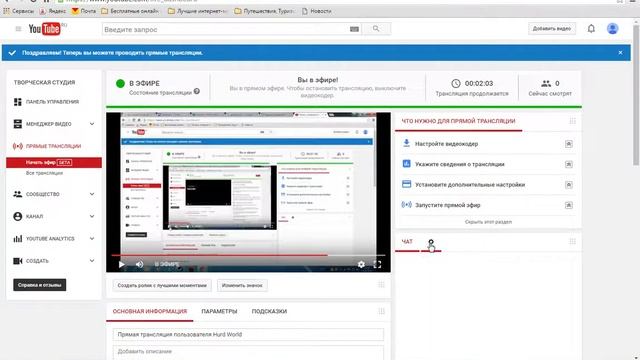640x360 pixels.
Task: Expand the Менеджер видео chevron
Action: point(92,124)
